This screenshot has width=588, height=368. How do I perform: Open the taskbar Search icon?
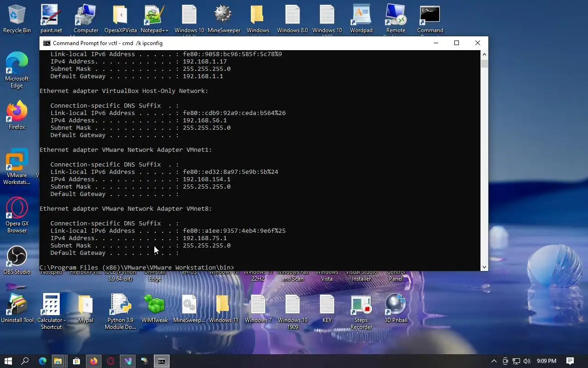pyautogui.click(x=25, y=361)
